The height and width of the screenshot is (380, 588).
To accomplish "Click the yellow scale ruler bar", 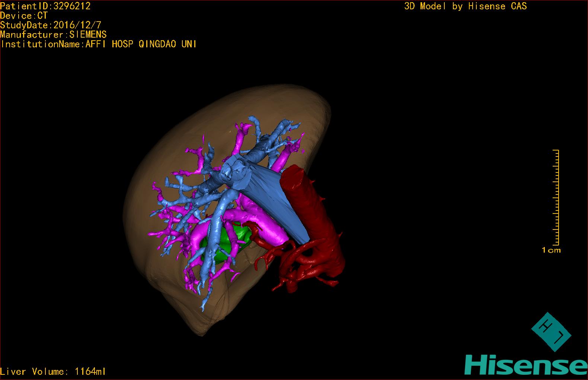I will pos(556,197).
